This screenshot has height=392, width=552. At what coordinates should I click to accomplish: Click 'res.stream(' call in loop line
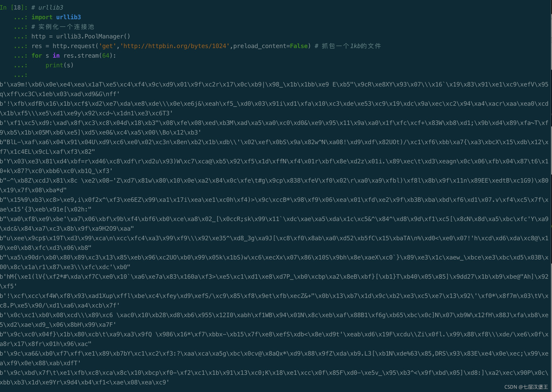[83, 56]
